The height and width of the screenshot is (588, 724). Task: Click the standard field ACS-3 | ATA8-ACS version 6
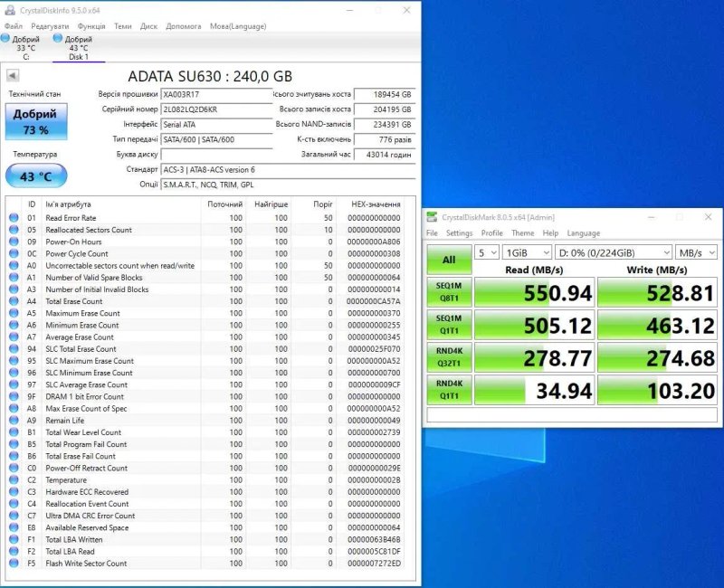point(288,170)
